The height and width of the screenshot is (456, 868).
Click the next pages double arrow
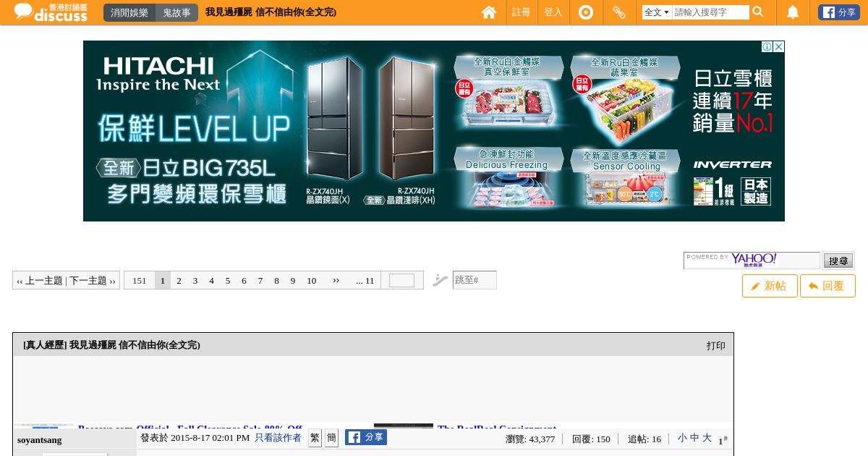(x=336, y=281)
